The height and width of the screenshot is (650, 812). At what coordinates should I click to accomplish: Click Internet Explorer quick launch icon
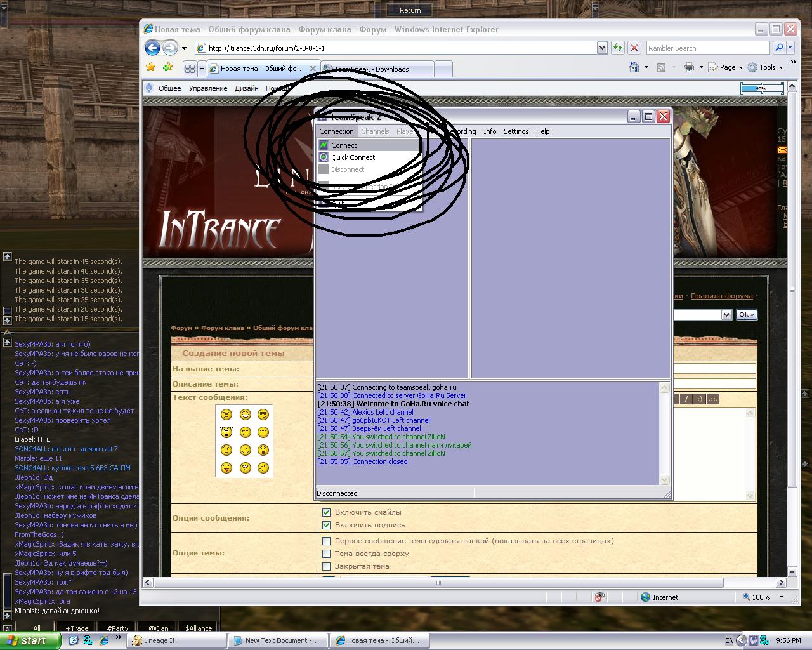pos(103,640)
